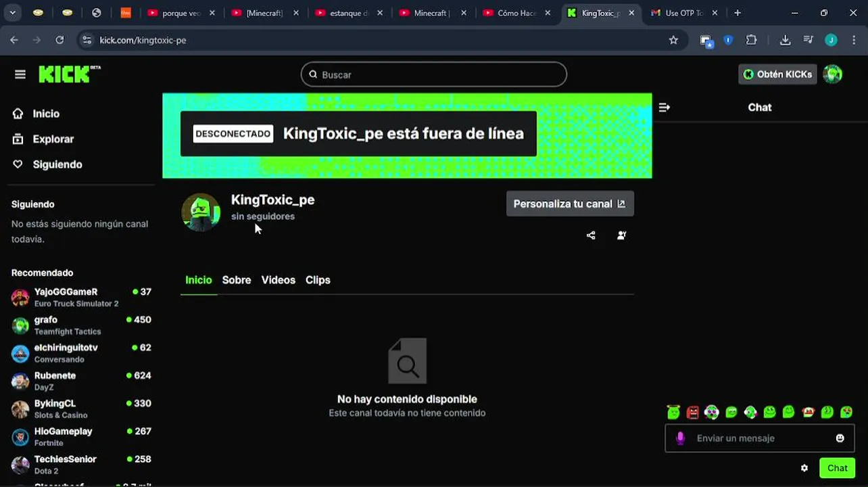Bookmark this page with the star icon

673,40
